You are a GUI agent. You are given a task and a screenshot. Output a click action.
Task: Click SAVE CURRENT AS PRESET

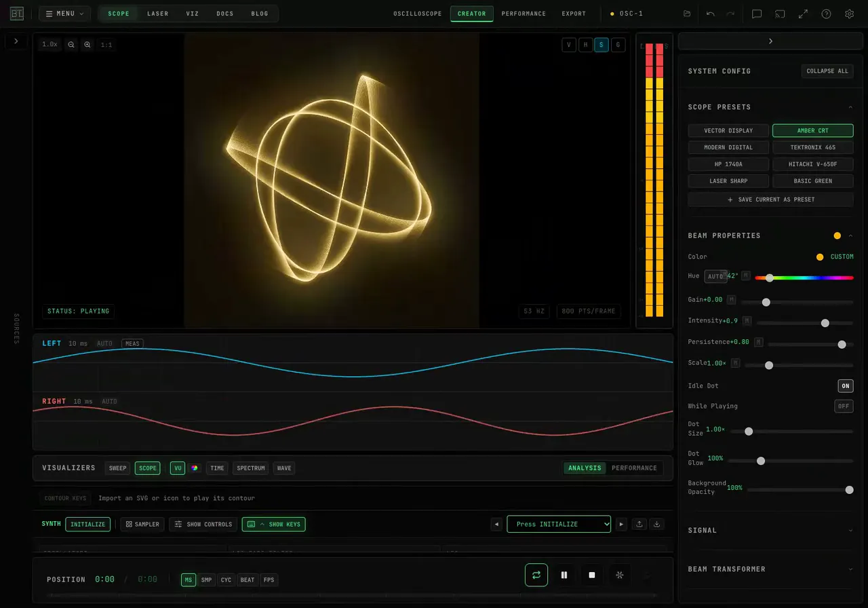pyautogui.click(x=770, y=199)
